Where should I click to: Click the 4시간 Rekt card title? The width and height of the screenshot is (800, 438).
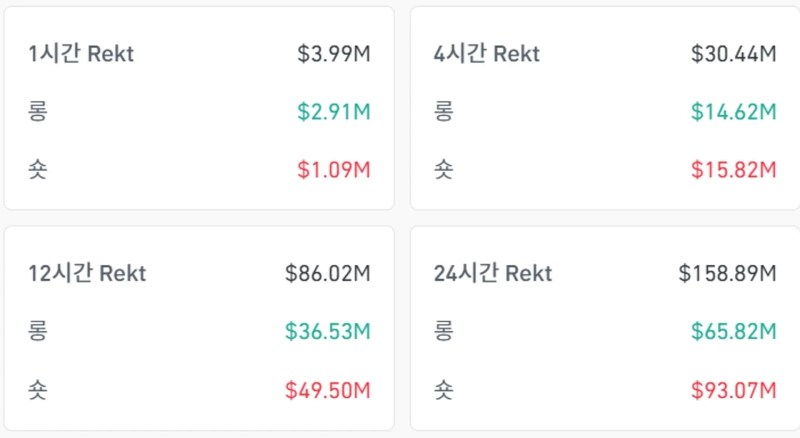(486, 54)
